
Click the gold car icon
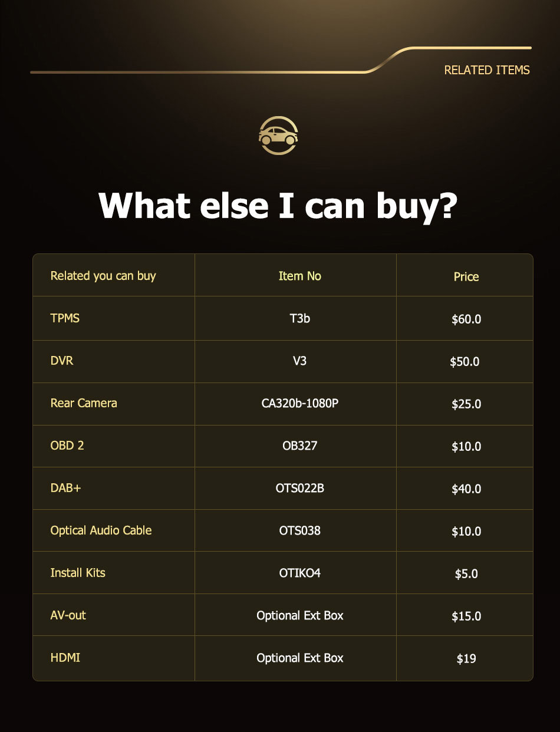279,136
